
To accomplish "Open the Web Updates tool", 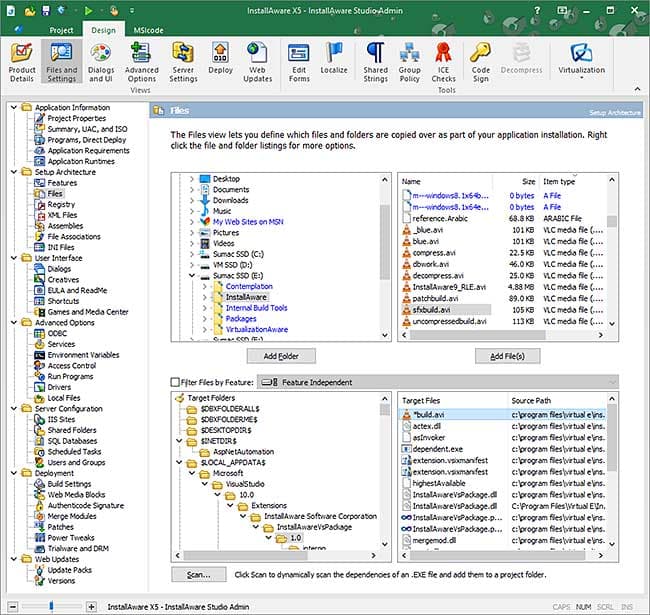I will pos(259,60).
